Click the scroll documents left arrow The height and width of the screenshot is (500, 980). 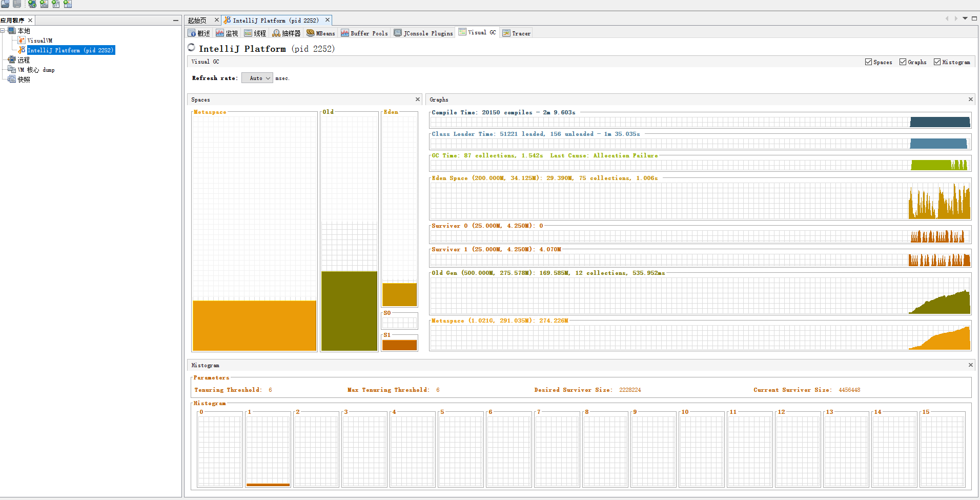point(947,18)
